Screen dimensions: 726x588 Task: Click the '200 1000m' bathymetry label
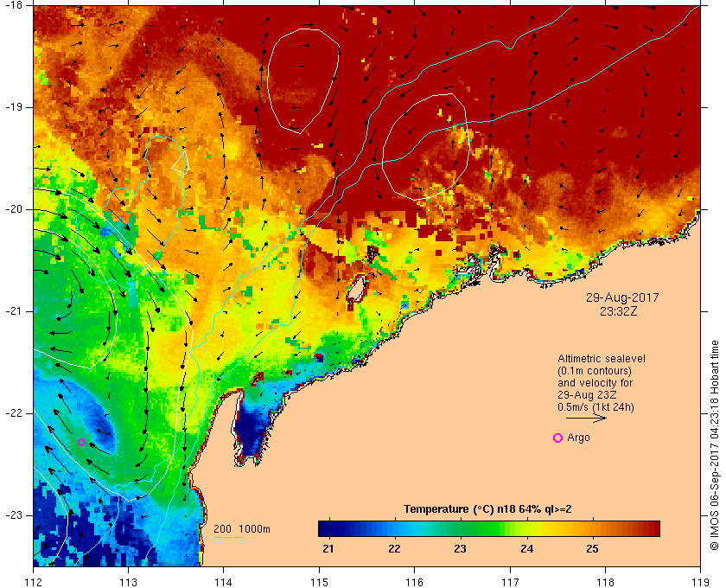coord(242,529)
